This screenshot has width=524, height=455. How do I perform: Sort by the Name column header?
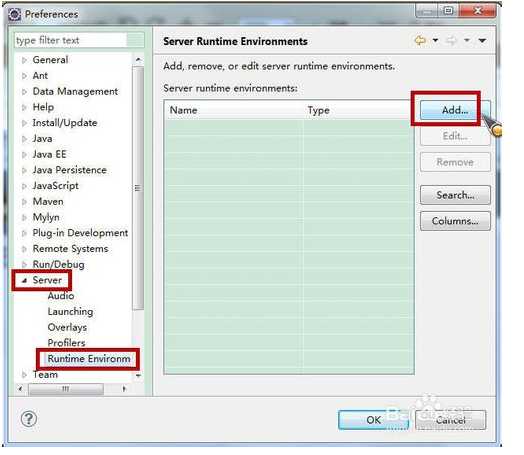point(234,110)
